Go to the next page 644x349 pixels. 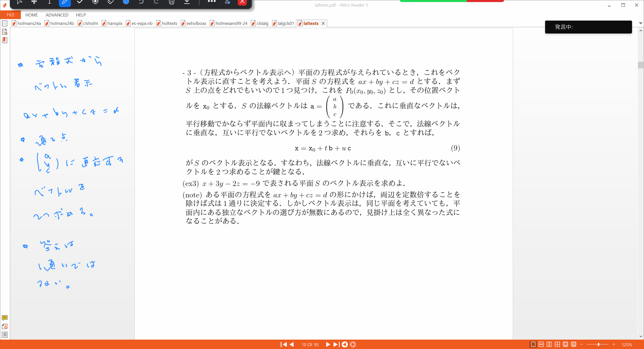click(x=328, y=344)
